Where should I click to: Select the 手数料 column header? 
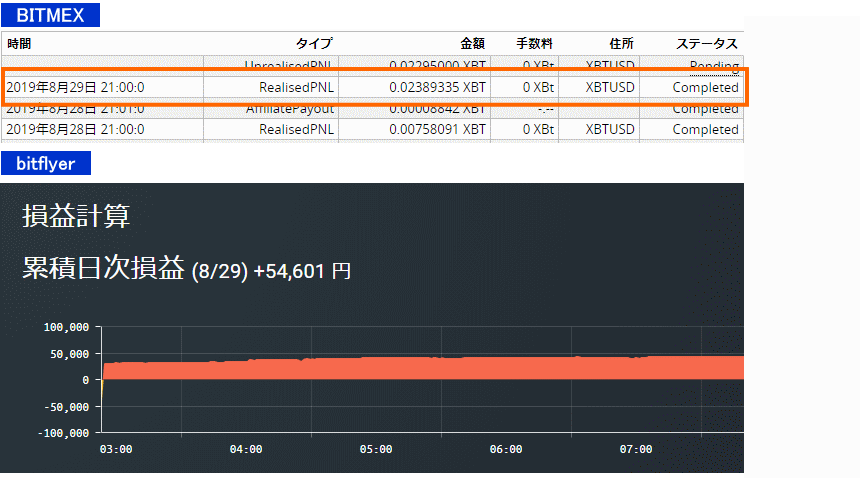coord(534,44)
